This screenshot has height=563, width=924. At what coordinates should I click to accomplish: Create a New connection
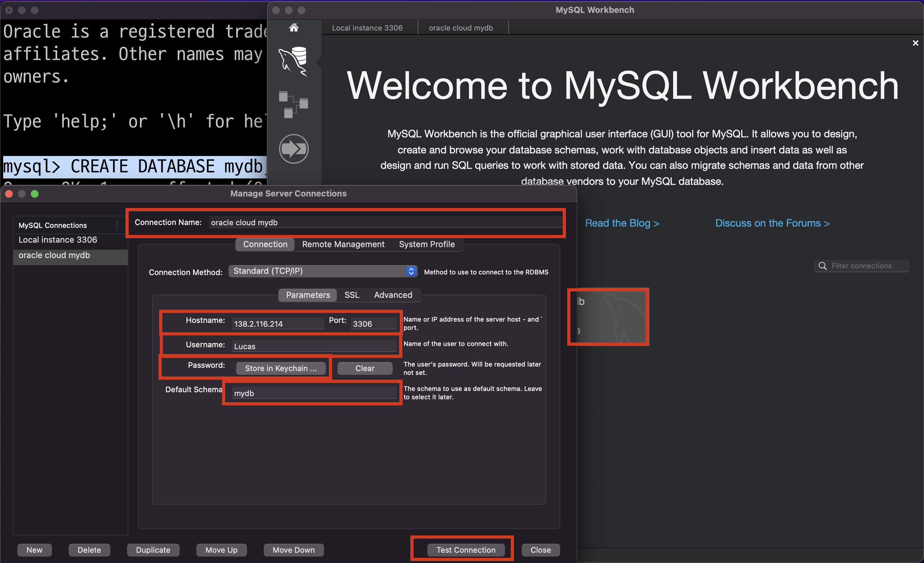(x=35, y=550)
